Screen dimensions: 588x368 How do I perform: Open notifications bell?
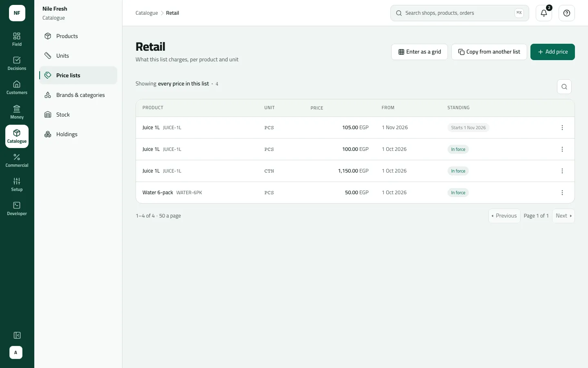544,13
